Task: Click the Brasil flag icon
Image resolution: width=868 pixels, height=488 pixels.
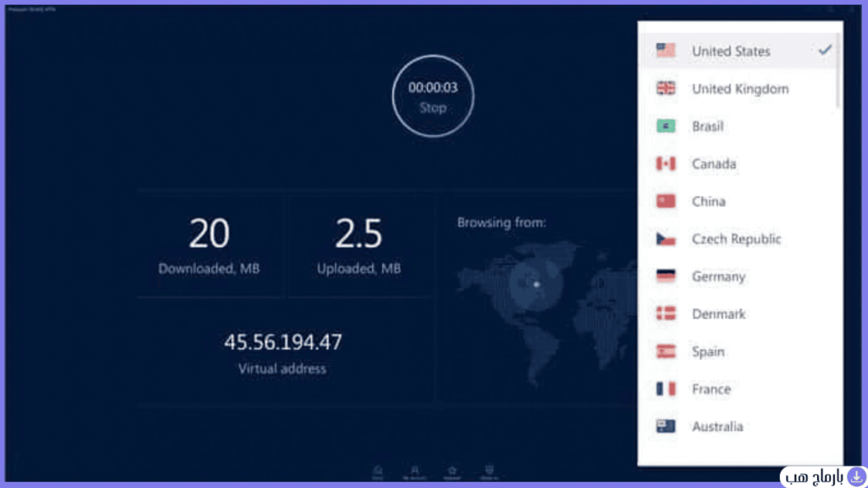Action: pos(666,126)
